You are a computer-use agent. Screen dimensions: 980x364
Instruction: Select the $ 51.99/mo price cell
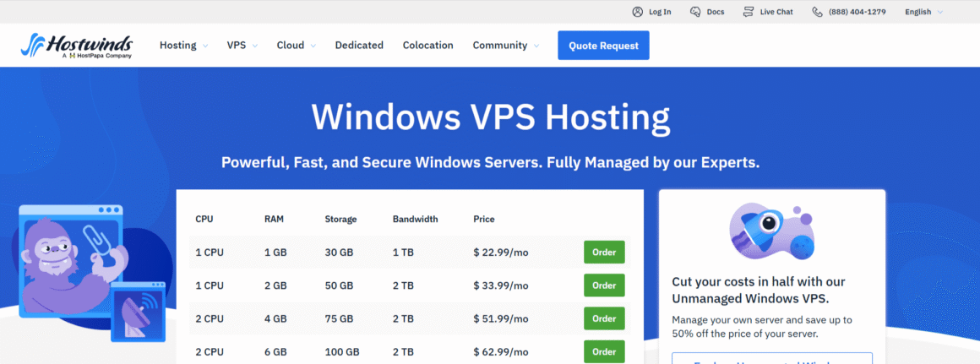point(501,318)
